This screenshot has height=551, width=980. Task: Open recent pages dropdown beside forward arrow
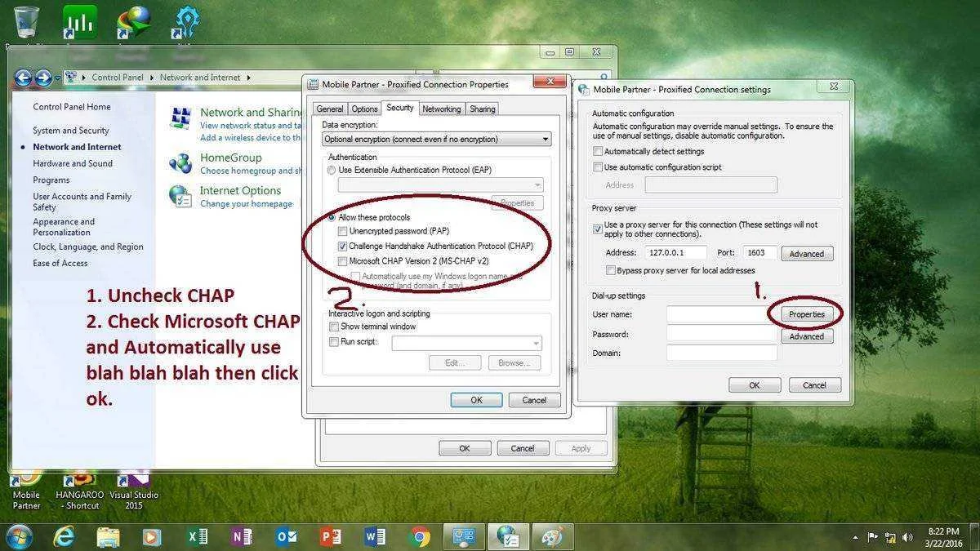[x=58, y=78]
